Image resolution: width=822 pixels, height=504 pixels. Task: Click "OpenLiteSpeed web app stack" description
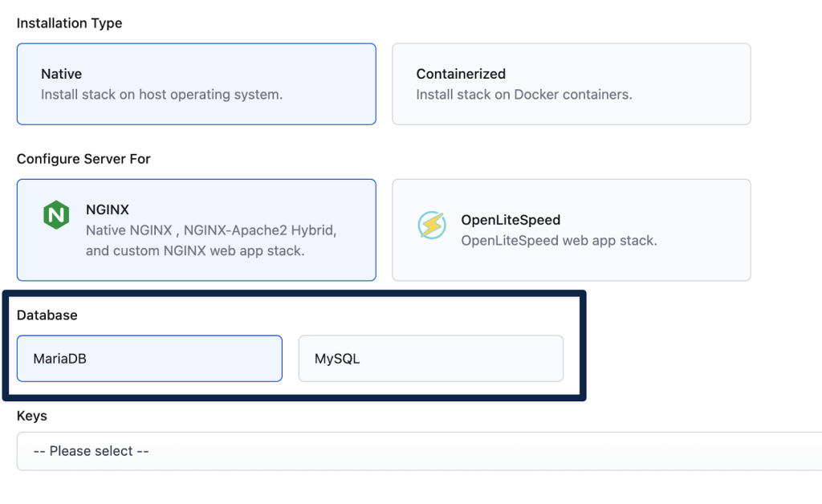tap(559, 241)
